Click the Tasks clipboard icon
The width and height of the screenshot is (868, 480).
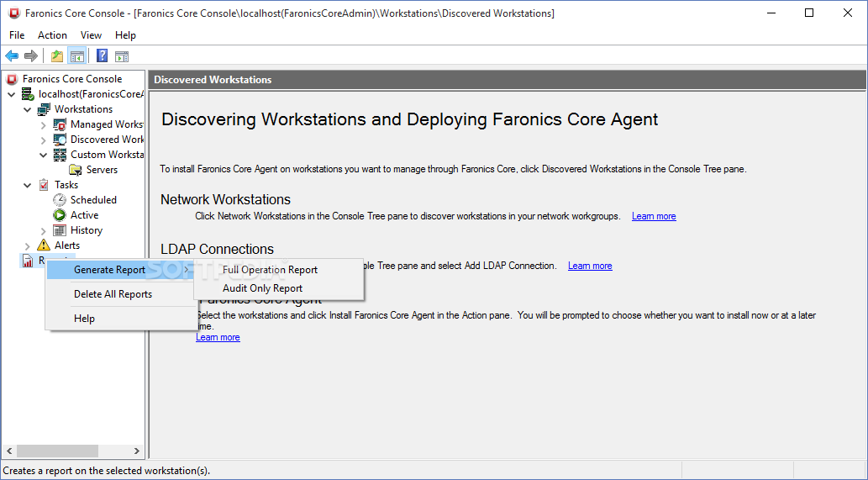click(x=44, y=185)
